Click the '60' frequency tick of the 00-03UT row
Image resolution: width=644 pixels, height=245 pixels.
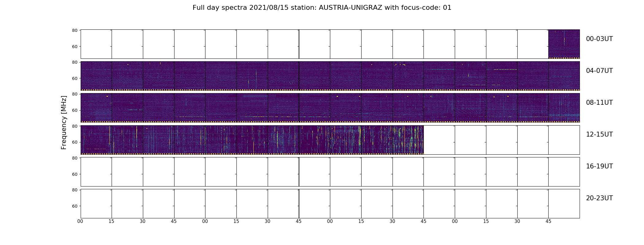click(x=75, y=47)
